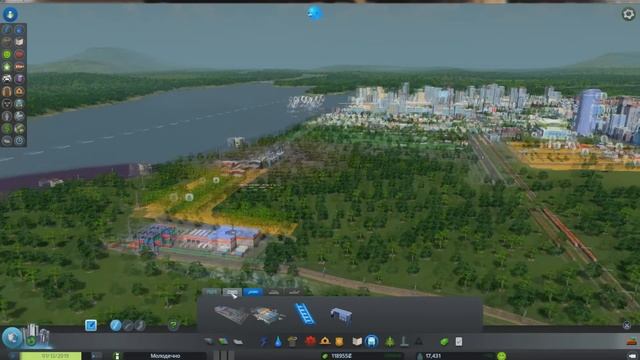640x360 pixels.
Task: Open the city milestones buildings icon
Action: 37,335
